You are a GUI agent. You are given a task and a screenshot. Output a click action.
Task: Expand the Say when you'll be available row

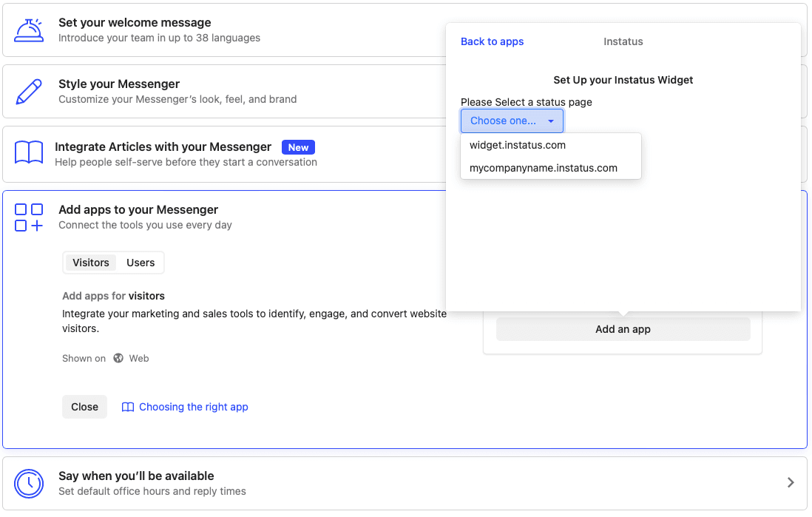pyautogui.click(x=790, y=481)
